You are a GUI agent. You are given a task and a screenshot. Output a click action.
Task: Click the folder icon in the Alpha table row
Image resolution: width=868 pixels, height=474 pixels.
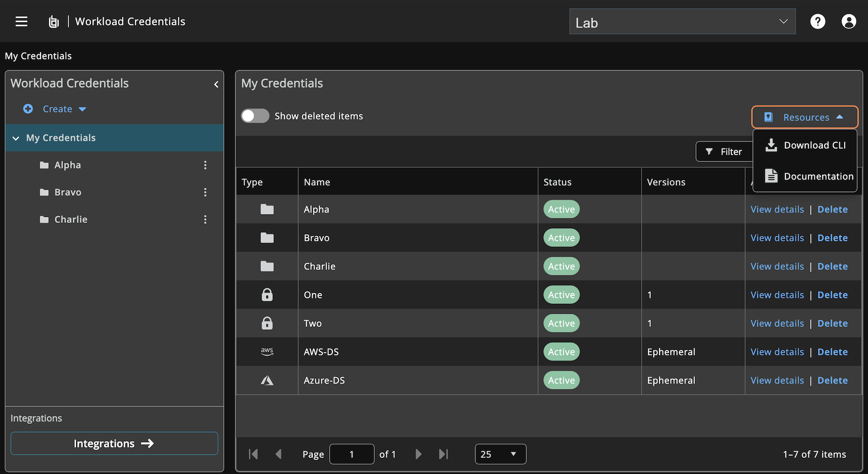(x=267, y=209)
